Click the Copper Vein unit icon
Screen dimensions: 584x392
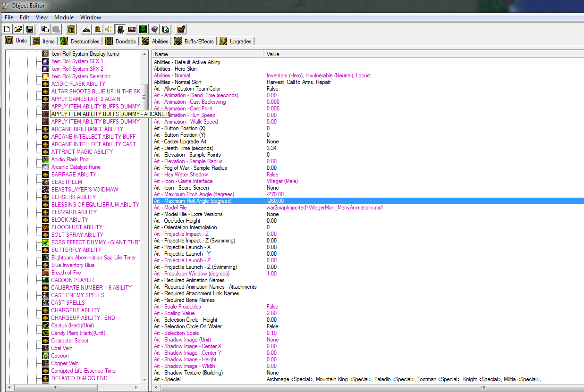pyautogui.click(x=45, y=363)
